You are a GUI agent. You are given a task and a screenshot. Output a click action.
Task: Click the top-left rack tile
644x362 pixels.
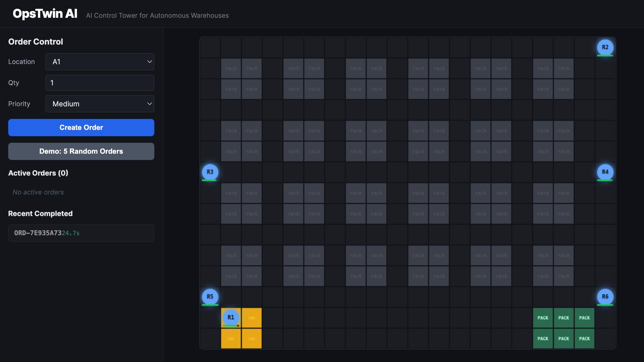(231, 68)
